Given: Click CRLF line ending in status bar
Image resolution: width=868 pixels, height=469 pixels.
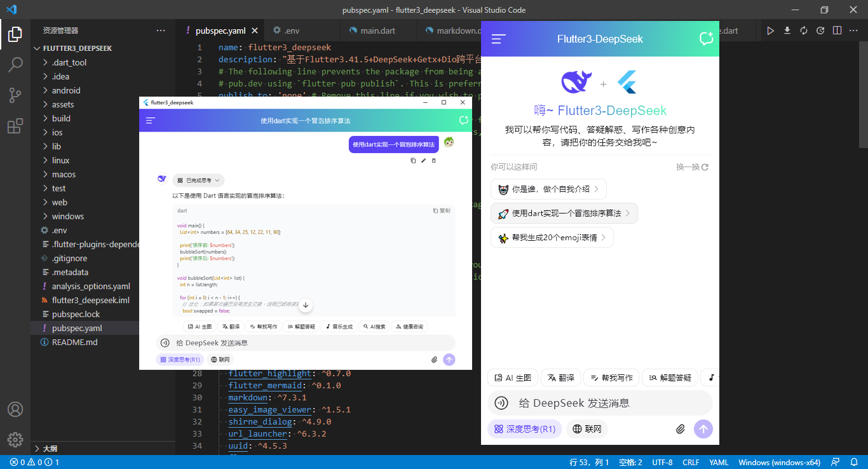Looking at the screenshot, I should click(691, 462).
